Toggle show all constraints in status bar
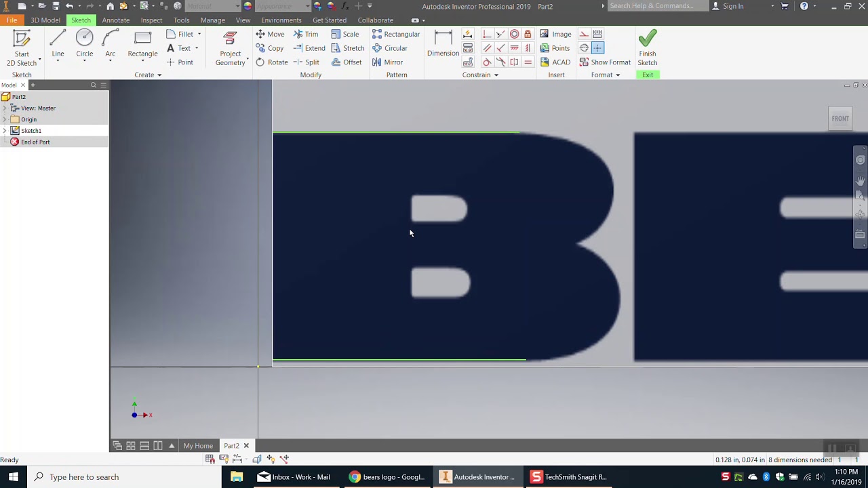This screenshot has height=488, width=868. (224, 459)
